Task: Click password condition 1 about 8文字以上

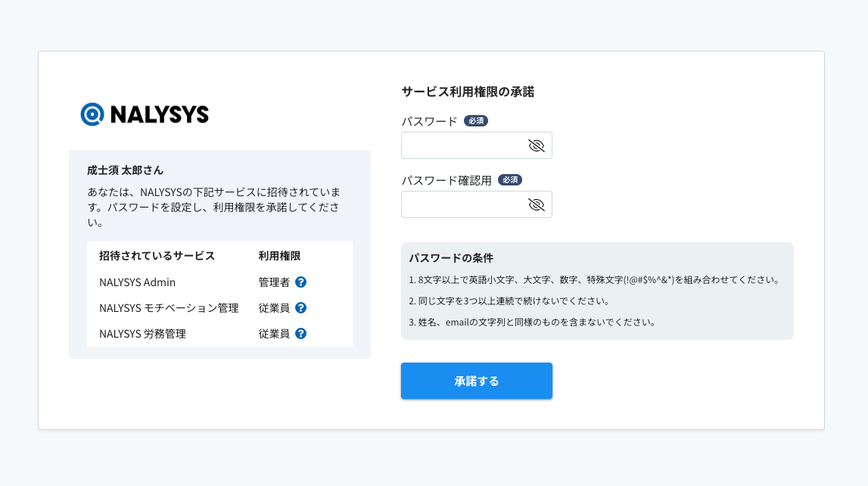Action: point(595,280)
